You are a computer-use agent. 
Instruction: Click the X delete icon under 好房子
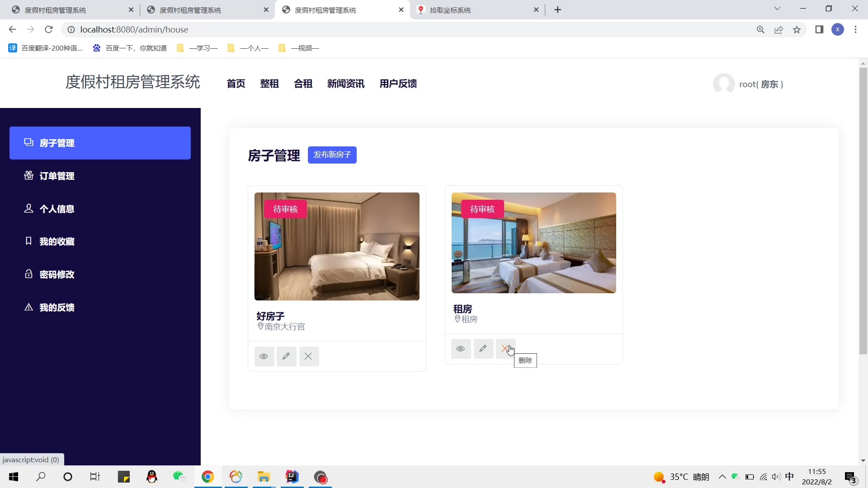pos(308,357)
